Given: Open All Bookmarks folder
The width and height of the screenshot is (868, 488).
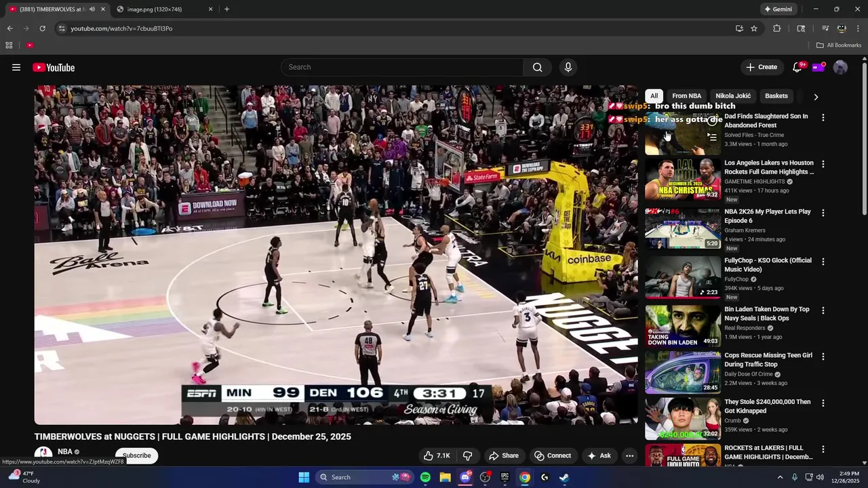Looking at the screenshot, I should pos(839,45).
